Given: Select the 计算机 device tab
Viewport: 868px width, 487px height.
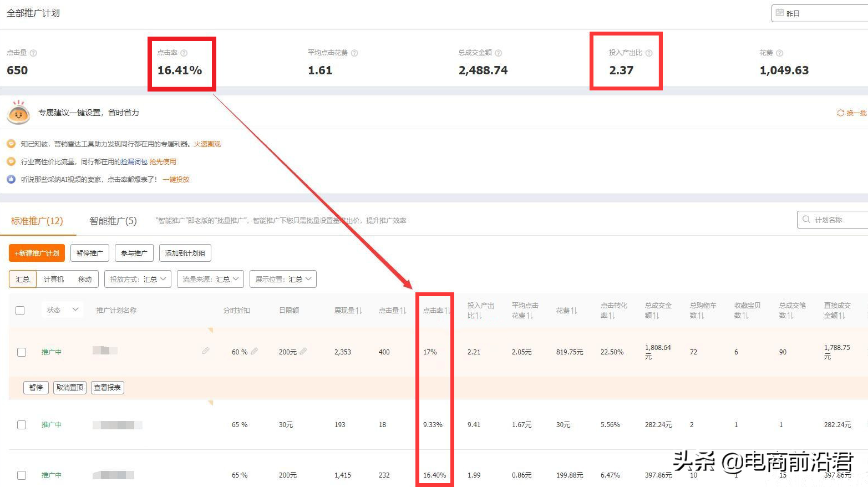Looking at the screenshot, I should point(54,280).
